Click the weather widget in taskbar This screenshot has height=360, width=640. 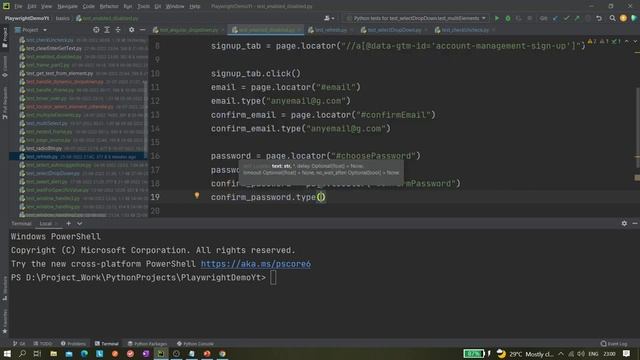click(525, 354)
